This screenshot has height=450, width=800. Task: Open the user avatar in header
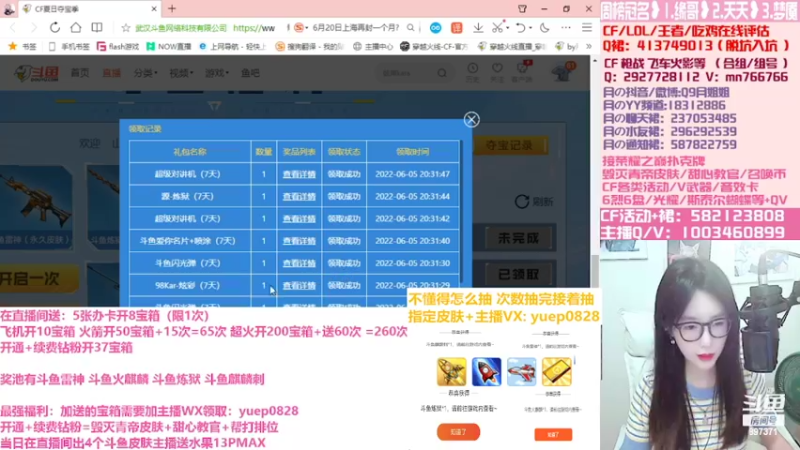pyautogui.click(x=563, y=72)
